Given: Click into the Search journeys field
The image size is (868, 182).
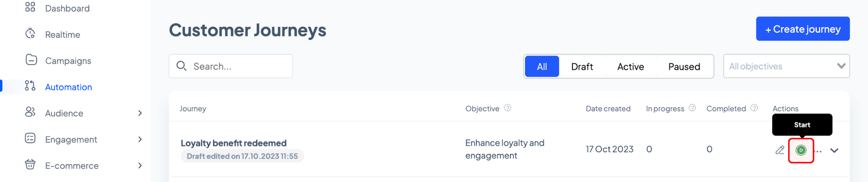Looking at the screenshot, I should 231,66.
